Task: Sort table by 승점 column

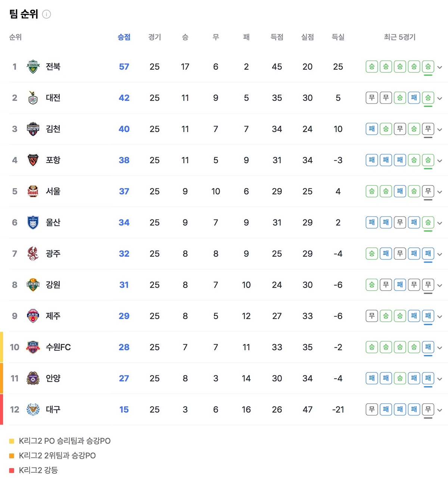Action: click(124, 37)
